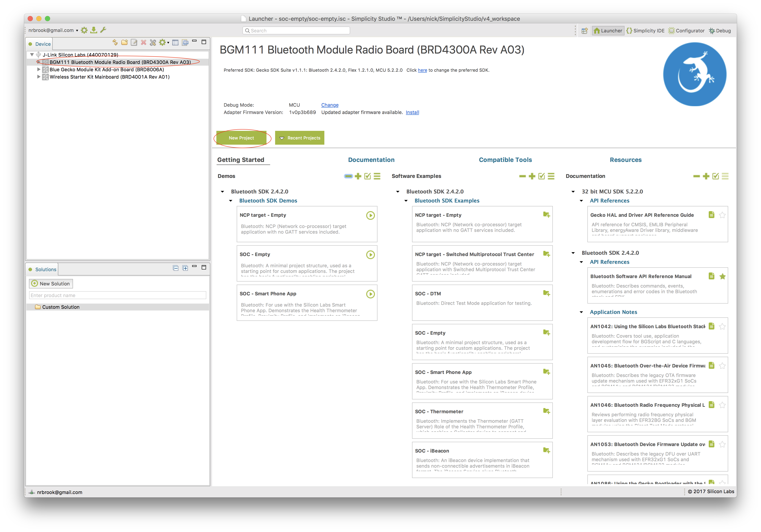Viewport: 761px width, 532px height.
Task: Switch to the Compatible Tools tab
Action: pos(505,160)
